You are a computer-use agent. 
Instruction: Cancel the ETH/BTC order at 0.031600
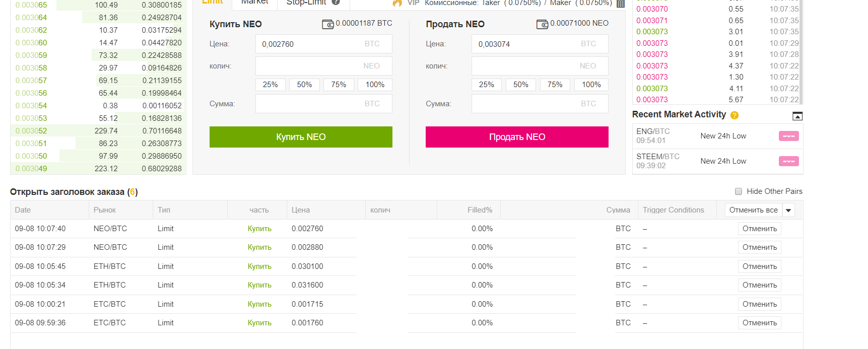[x=760, y=285]
